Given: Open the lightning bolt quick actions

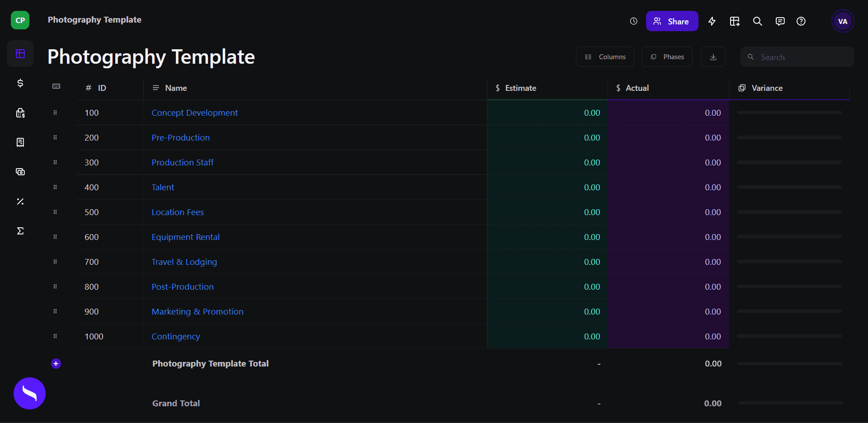Looking at the screenshot, I should pyautogui.click(x=712, y=21).
